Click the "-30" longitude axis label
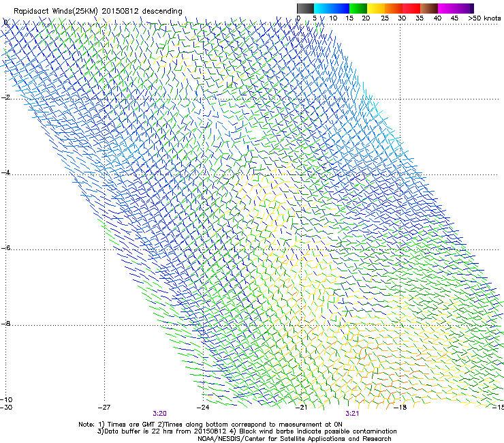This screenshot has height=443, width=504. pyautogui.click(x=6, y=408)
